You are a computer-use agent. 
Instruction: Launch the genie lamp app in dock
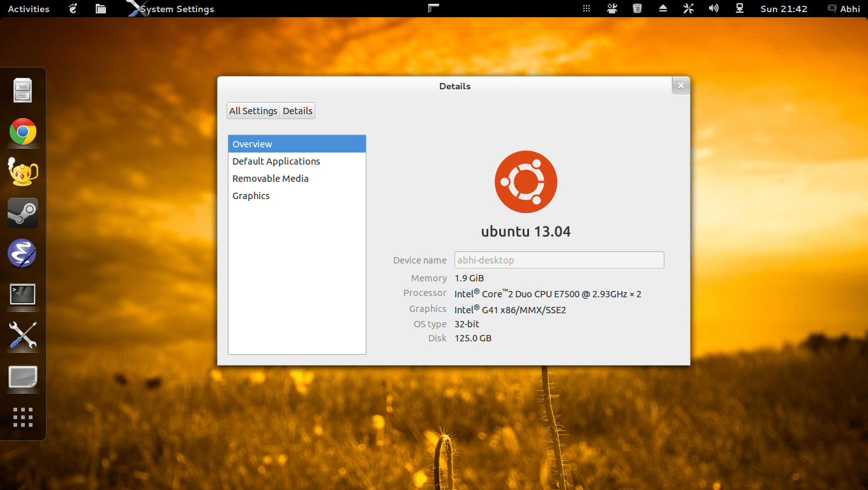23,172
